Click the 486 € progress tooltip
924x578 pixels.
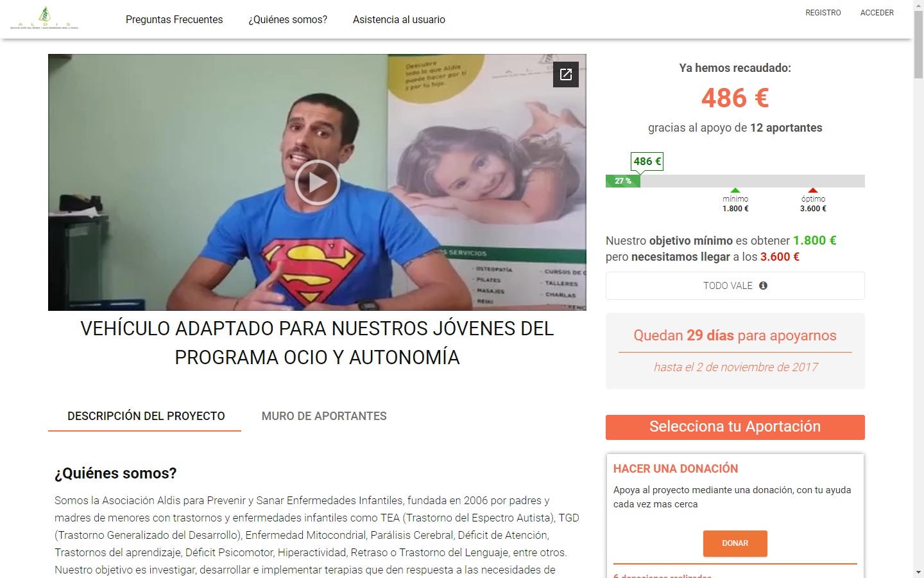(647, 161)
